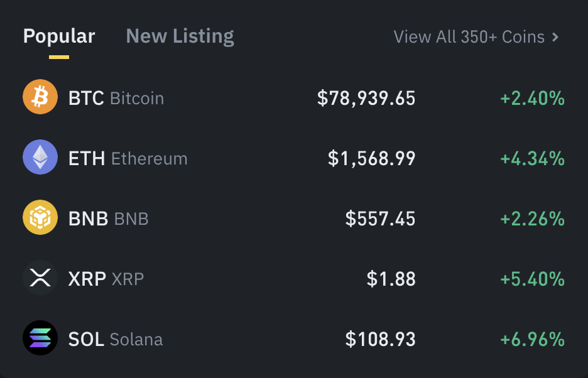Click the yellow BNB coin icon

tap(40, 217)
